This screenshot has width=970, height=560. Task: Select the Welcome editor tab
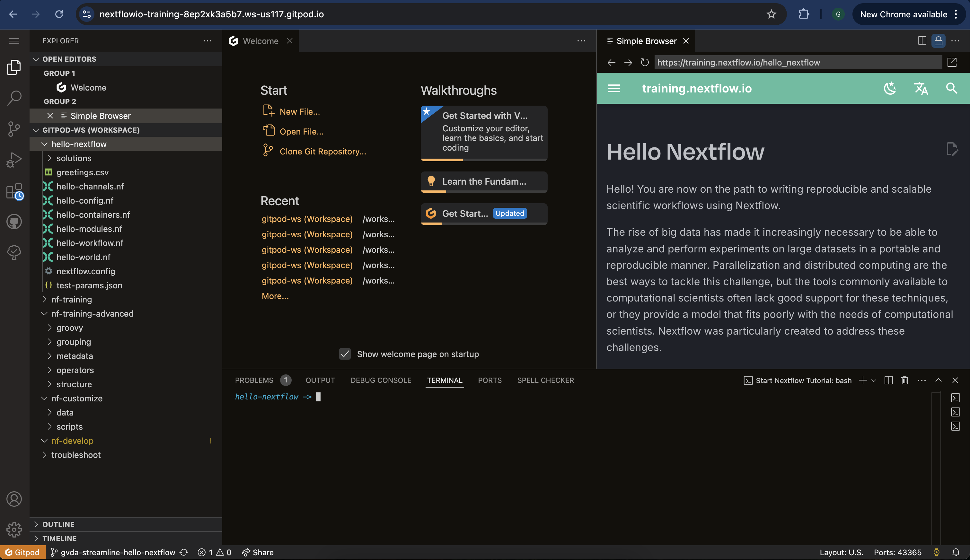(x=260, y=41)
